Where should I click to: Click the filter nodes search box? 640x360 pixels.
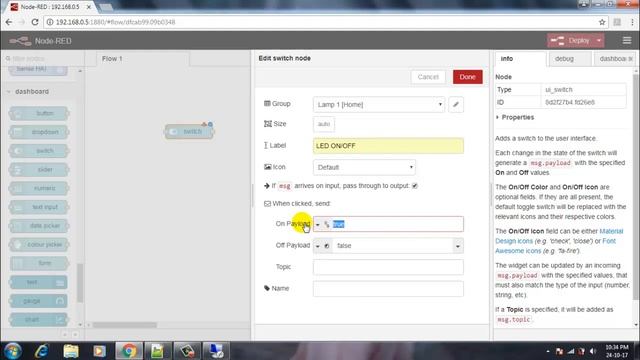click(x=43, y=59)
